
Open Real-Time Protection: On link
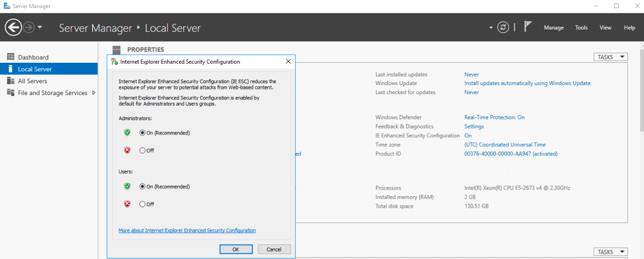(x=494, y=117)
